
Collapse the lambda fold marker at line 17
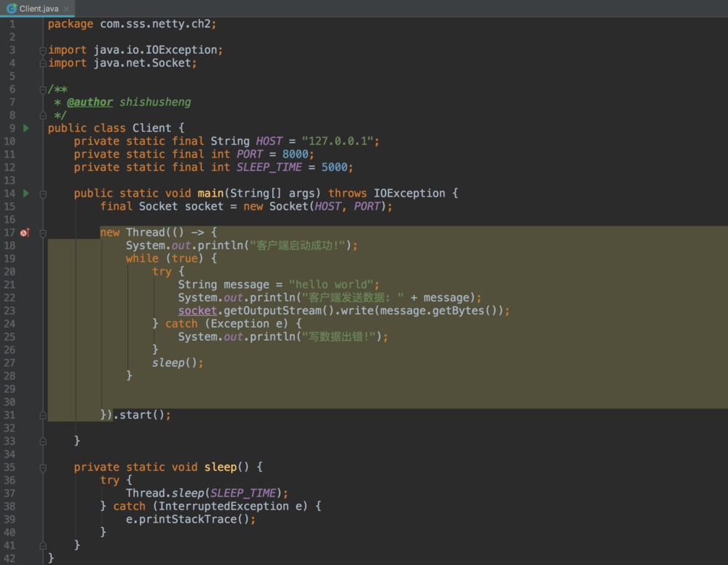tap(43, 233)
